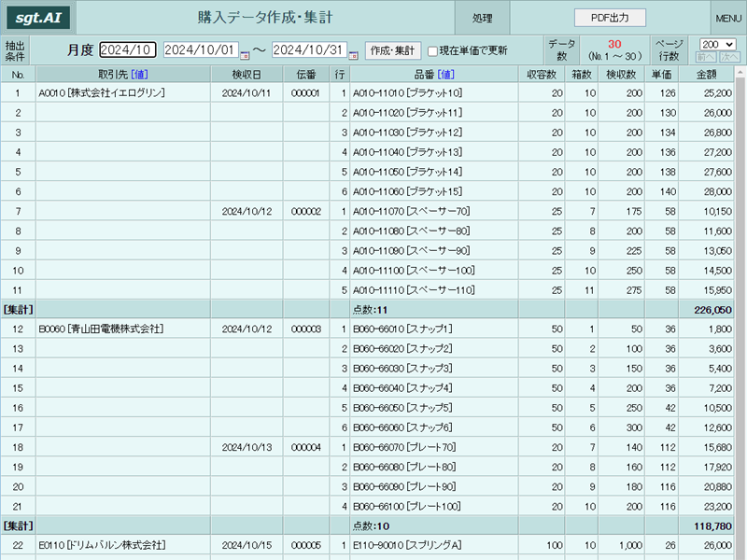Click the 単価 column header
The width and height of the screenshot is (747, 560).
(662, 75)
